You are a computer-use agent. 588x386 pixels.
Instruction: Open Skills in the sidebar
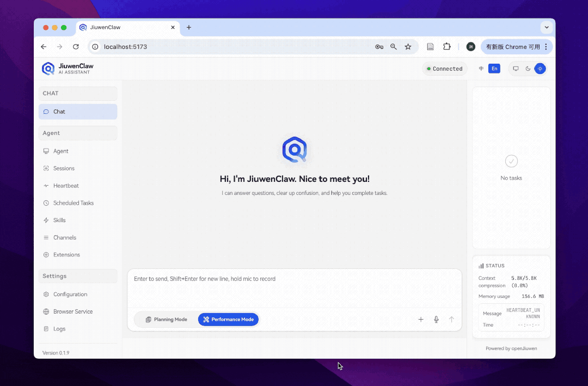(78, 220)
